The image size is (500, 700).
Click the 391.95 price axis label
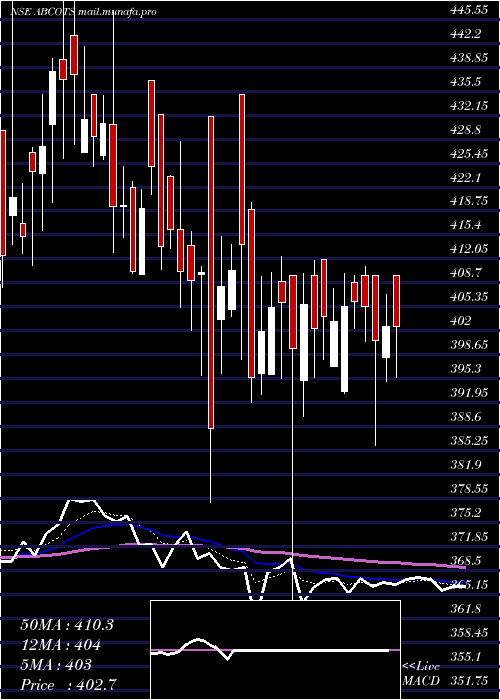[x=469, y=393]
